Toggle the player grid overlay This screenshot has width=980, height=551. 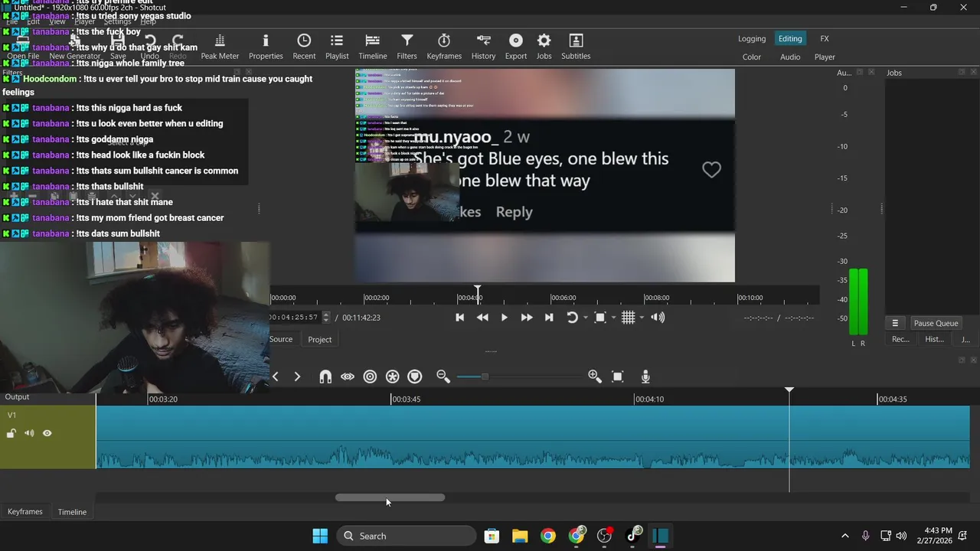pyautogui.click(x=628, y=318)
